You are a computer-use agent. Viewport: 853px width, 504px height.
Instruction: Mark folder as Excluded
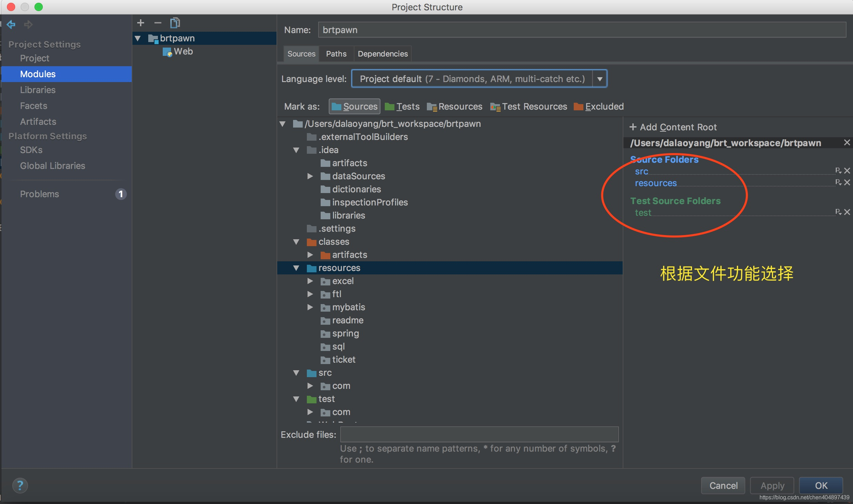tap(599, 107)
